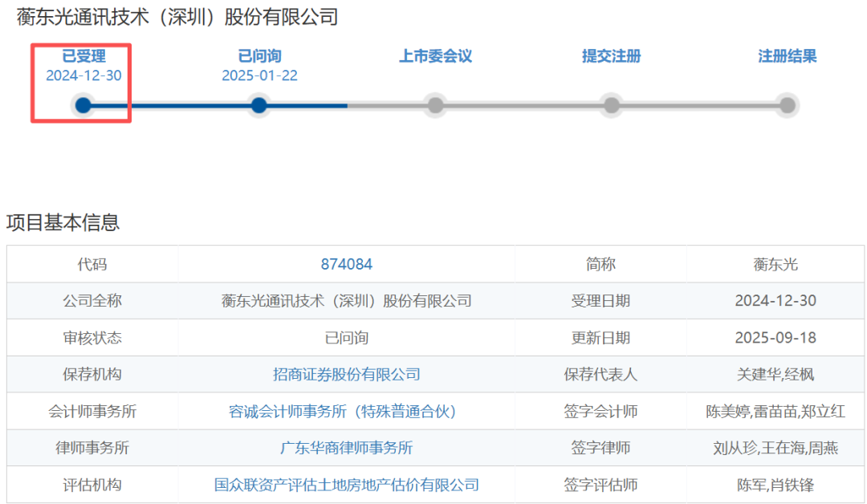Click the 2025-09-18 update date cell

click(775, 338)
